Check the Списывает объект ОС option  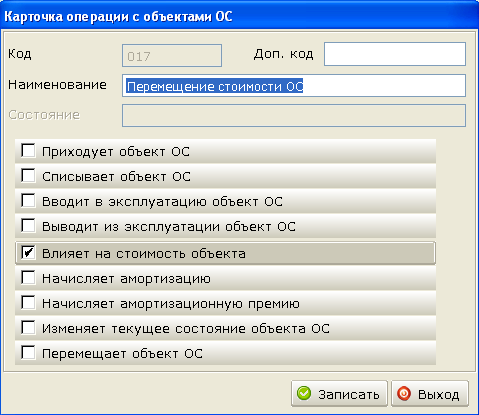[x=28, y=175]
